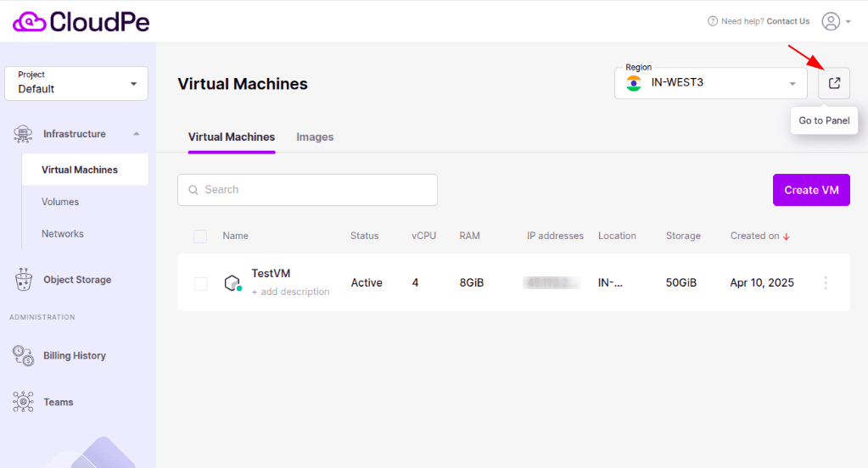868x468 pixels.
Task: Click the Go to Panel tooltip label
Action: [824, 120]
